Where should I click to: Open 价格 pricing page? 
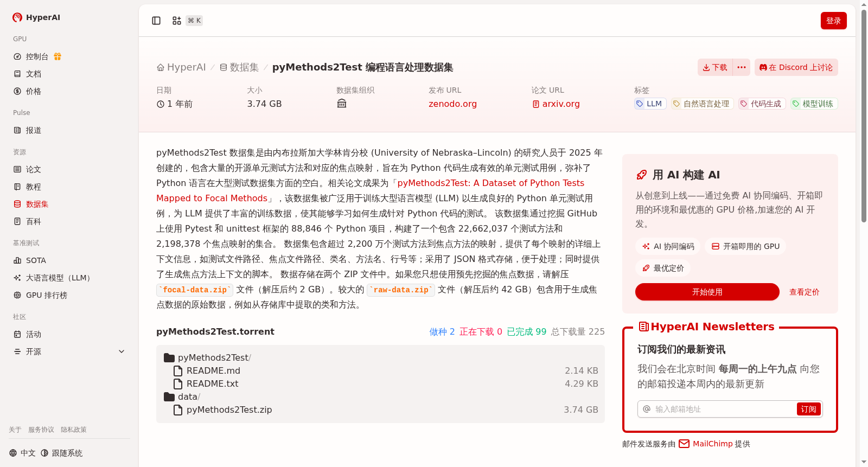(34, 91)
